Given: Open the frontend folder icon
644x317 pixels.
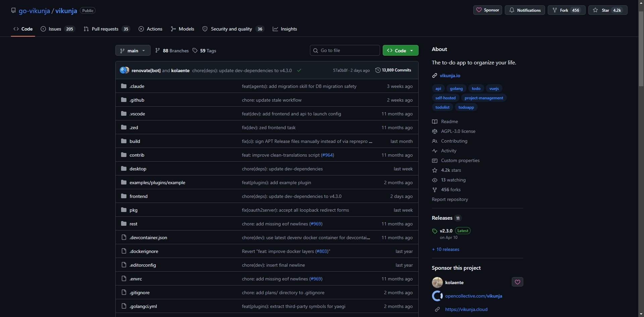Looking at the screenshot, I should [x=124, y=196].
